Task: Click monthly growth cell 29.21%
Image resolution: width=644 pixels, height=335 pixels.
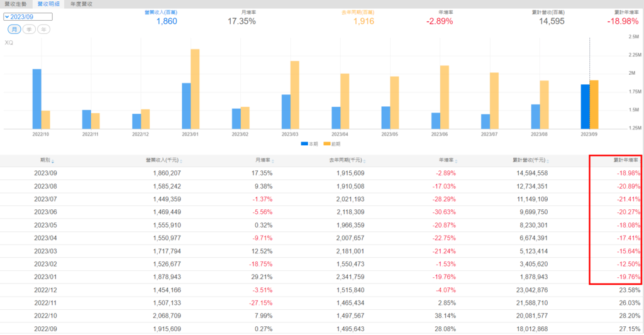Action: pyautogui.click(x=262, y=277)
